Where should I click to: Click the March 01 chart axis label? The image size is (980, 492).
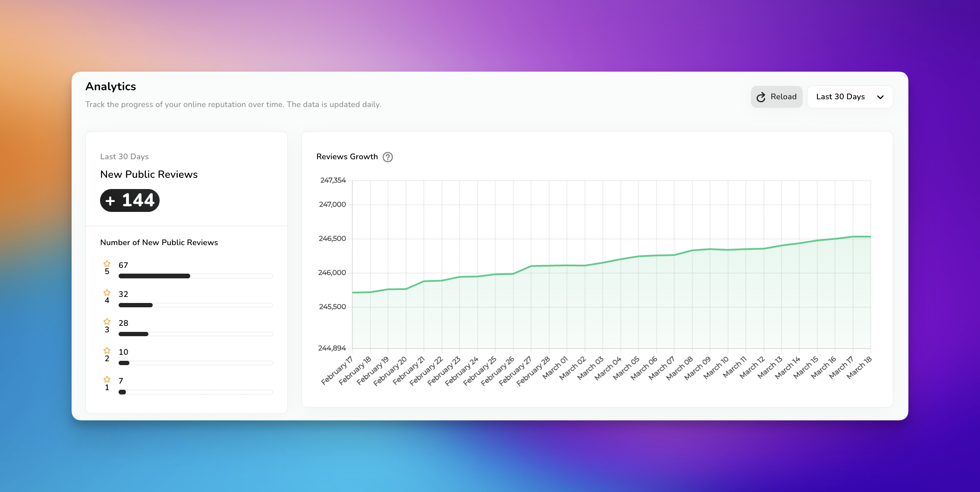point(555,368)
